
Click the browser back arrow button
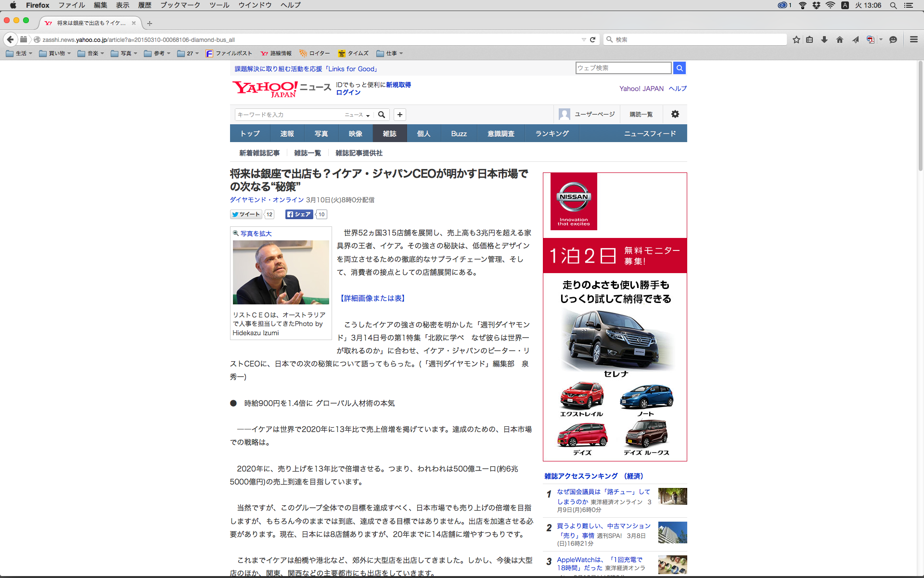(10, 39)
